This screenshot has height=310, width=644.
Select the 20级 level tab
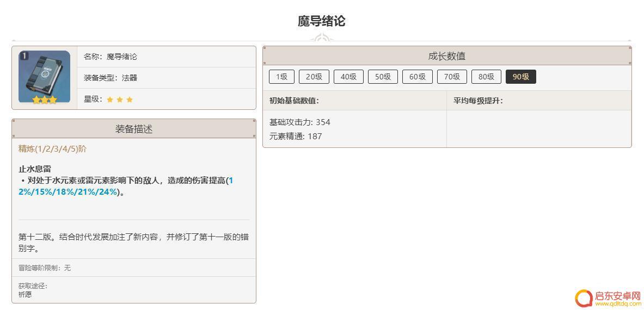click(x=314, y=77)
